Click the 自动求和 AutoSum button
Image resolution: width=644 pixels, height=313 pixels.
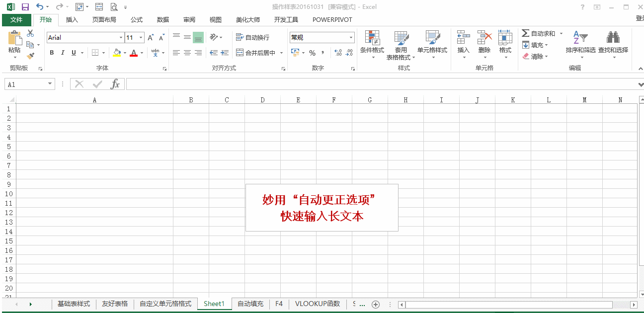(539, 33)
